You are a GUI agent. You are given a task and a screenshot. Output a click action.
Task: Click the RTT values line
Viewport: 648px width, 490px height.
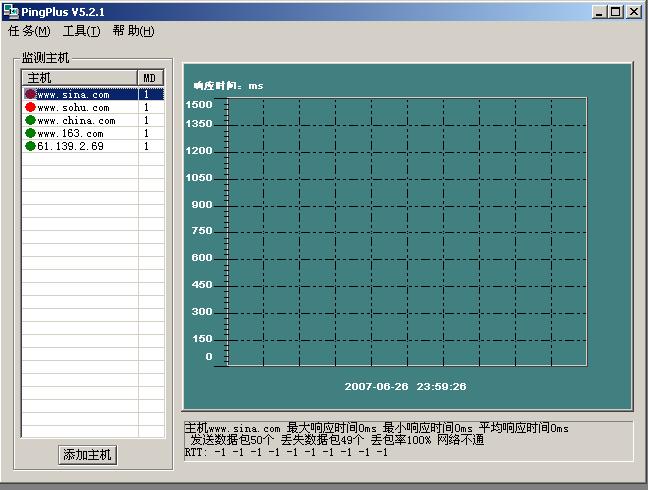(x=286, y=452)
